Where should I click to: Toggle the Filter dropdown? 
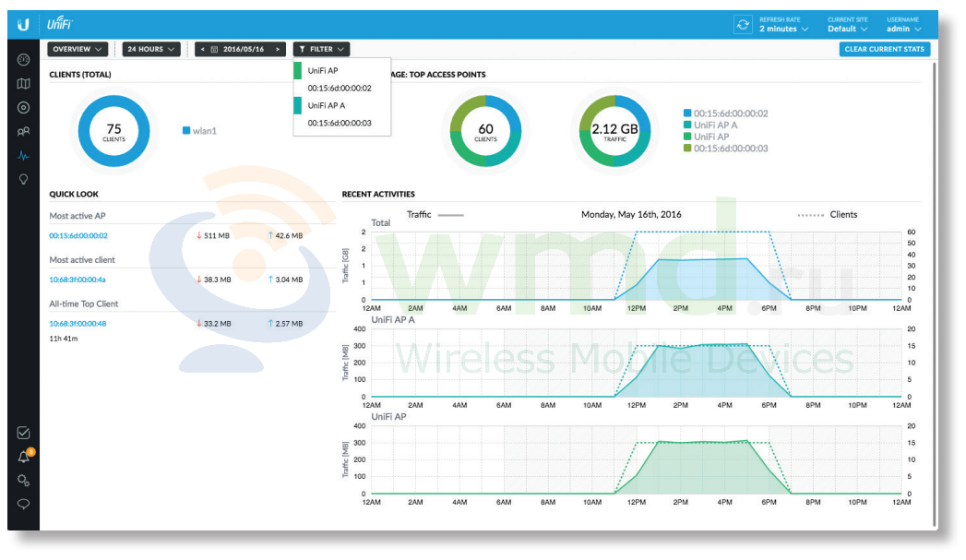(x=321, y=49)
